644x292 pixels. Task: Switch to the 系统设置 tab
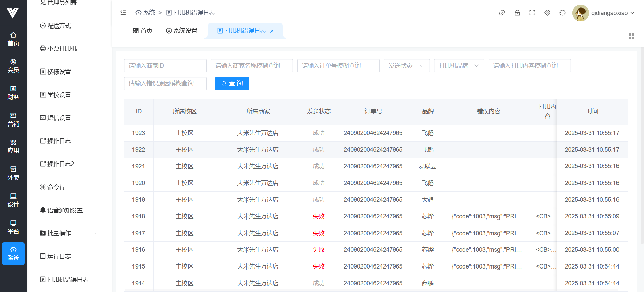click(181, 31)
